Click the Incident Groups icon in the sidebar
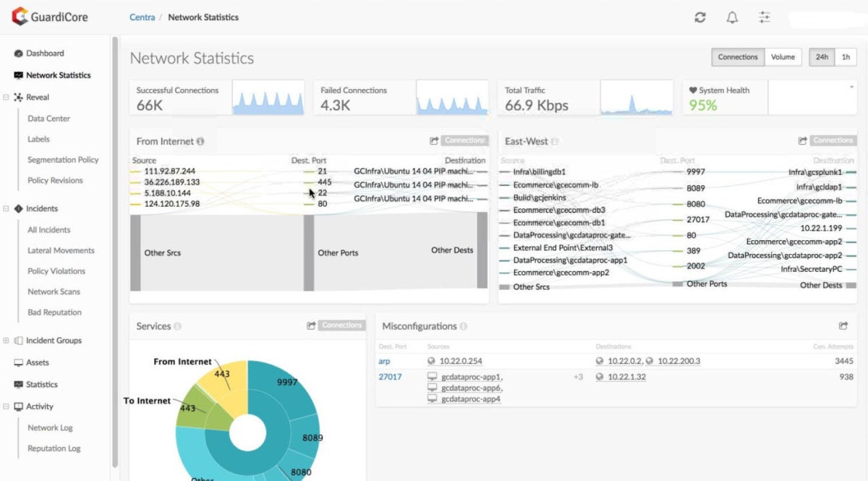 tap(18, 341)
